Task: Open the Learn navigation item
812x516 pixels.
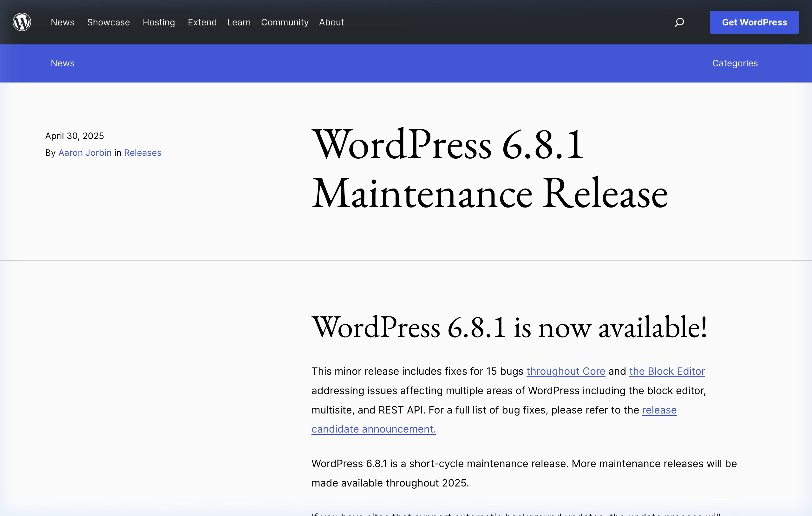Action: 239,22
